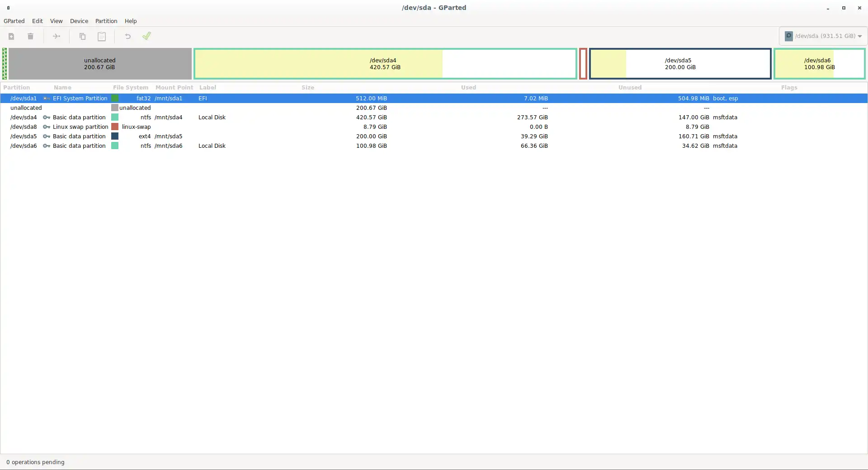Select the /dev/sda6 partition row

(434, 146)
